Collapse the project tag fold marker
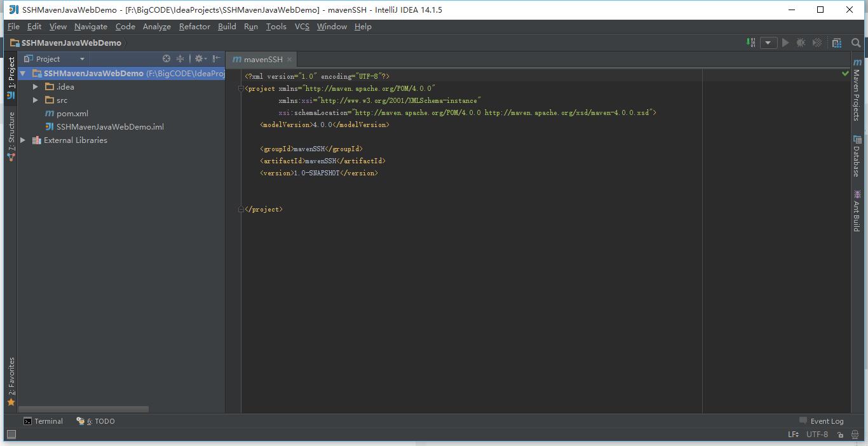Viewport: 868px width, 446px height. click(241, 88)
